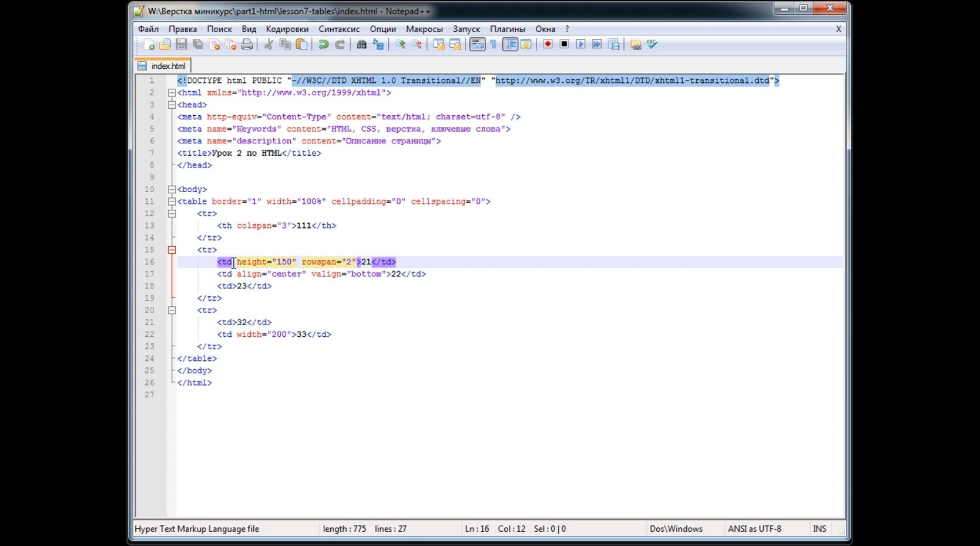The width and height of the screenshot is (980, 546).
Task: Open the Кодировки menu
Action: pos(287,29)
